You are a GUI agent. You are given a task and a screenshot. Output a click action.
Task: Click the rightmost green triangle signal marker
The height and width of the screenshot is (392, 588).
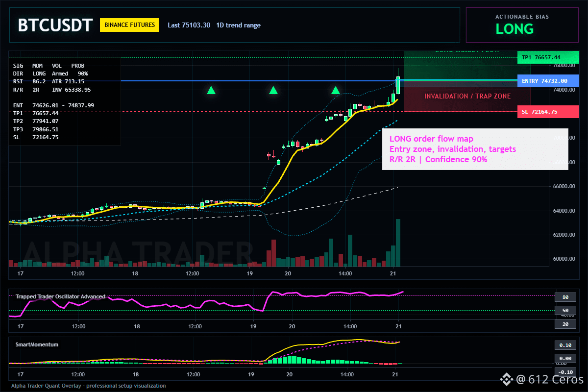click(x=336, y=90)
